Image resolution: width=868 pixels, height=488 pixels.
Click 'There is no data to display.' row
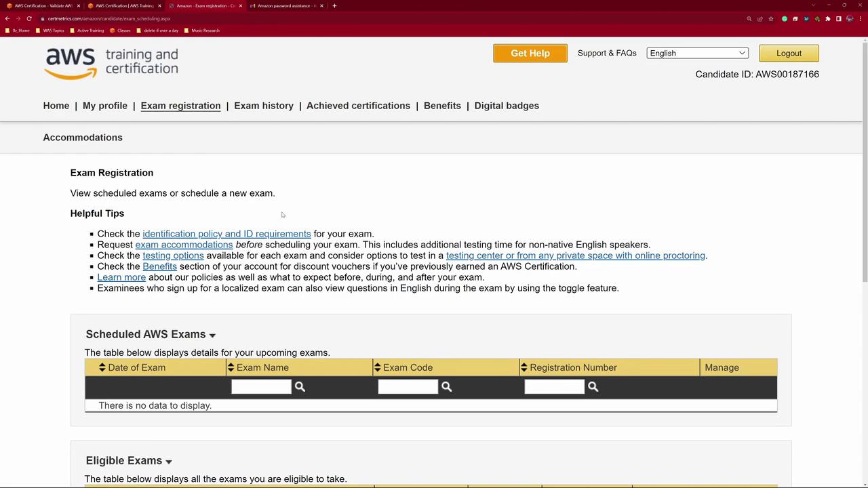point(431,405)
